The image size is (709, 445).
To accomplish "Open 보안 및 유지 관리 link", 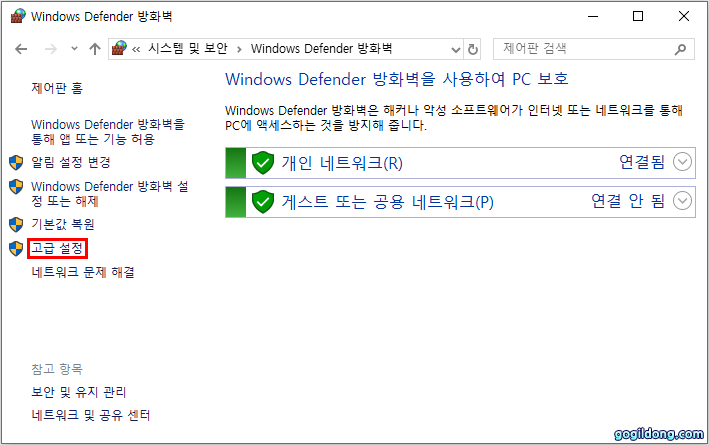I will (x=79, y=392).
